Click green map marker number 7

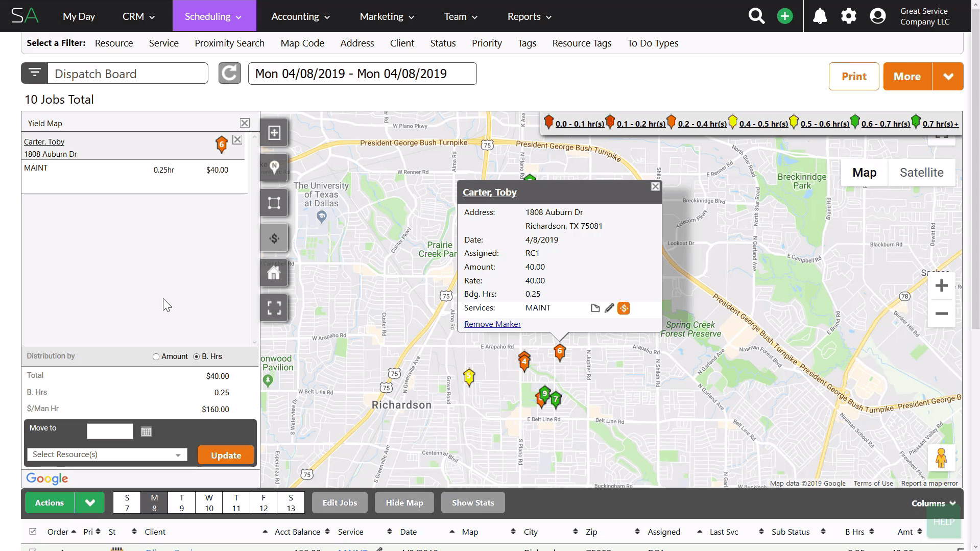[x=556, y=400]
